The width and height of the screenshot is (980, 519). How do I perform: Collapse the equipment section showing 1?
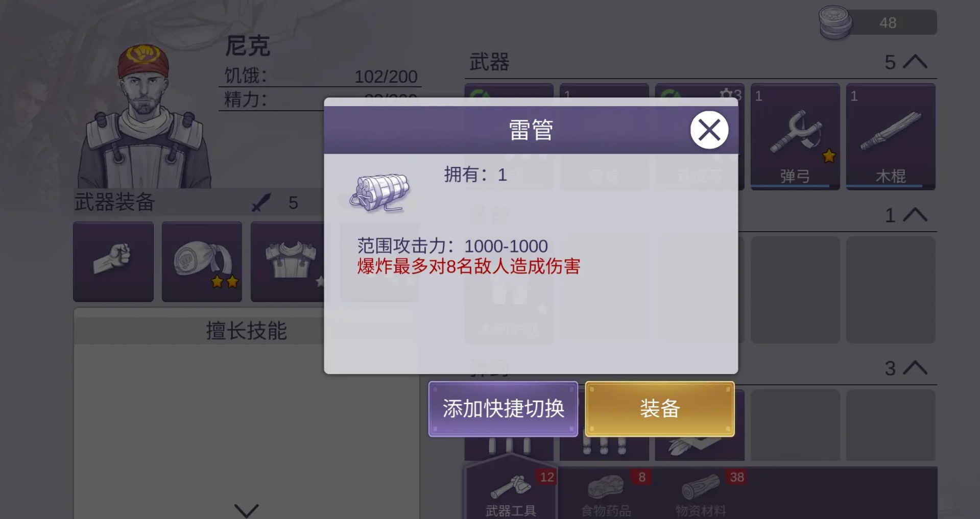[915, 215]
